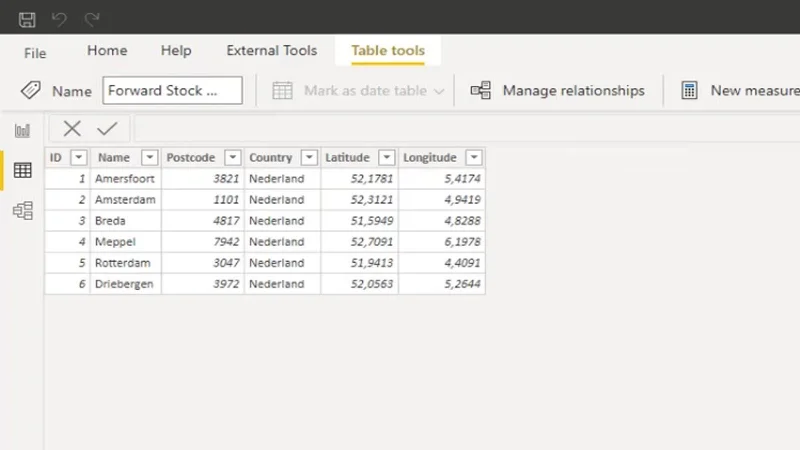Open Name column filter dropdown
The image size is (800, 450).
[x=149, y=158]
